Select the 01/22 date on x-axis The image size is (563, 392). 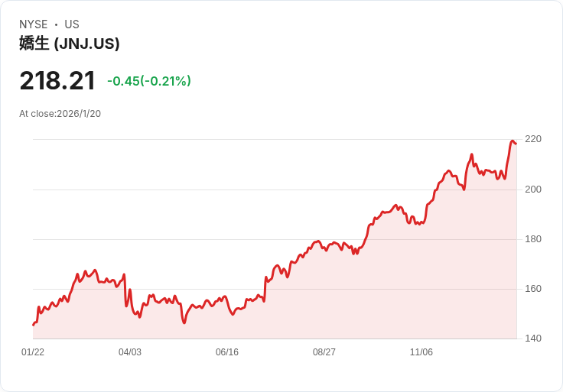[33, 352]
